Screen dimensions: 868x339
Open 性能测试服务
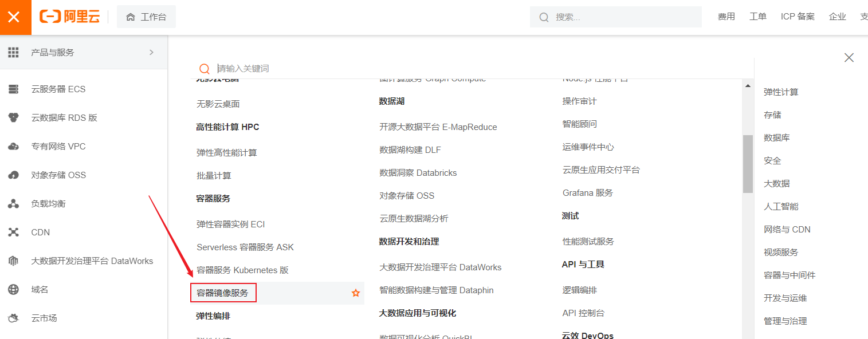pos(588,242)
